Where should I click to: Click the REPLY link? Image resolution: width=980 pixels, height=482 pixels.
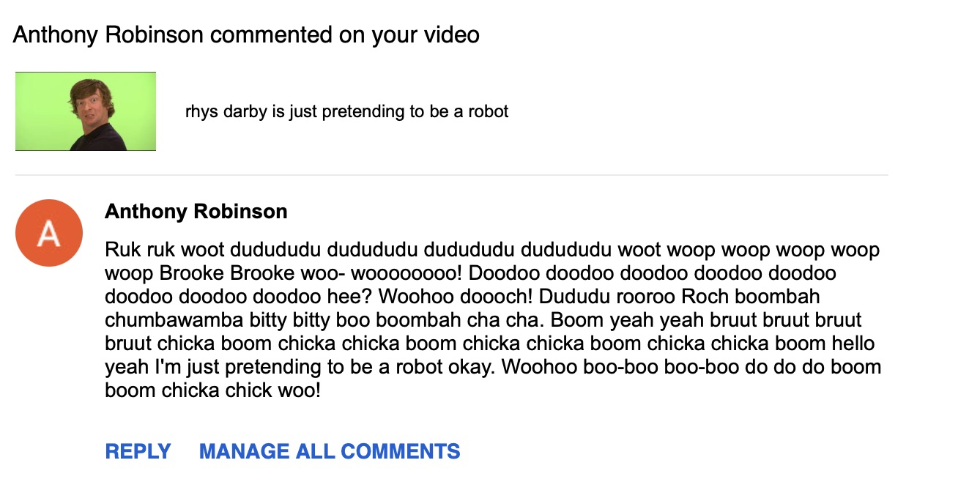pos(138,451)
